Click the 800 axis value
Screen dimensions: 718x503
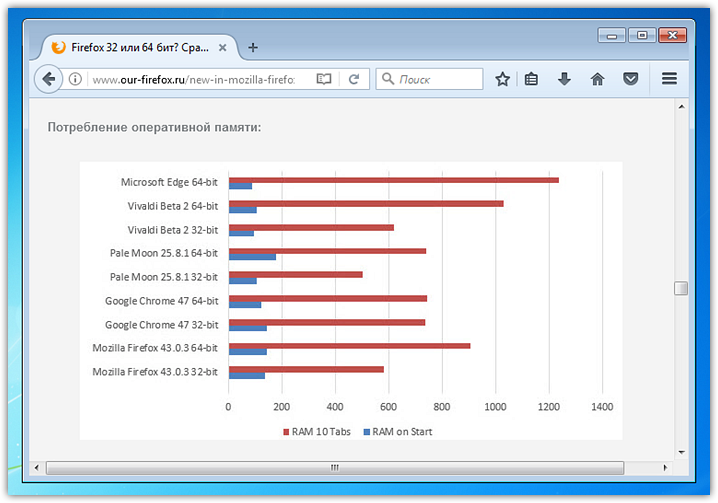click(x=441, y=407)
